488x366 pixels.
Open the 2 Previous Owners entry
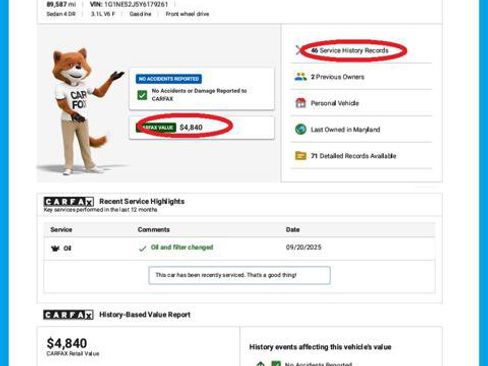(x=337, y=77)
